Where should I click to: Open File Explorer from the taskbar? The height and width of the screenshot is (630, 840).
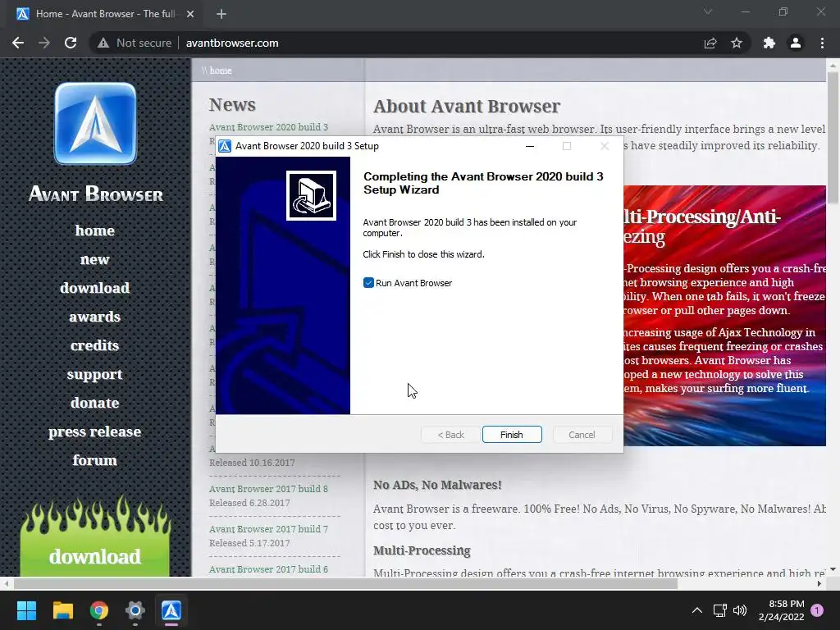(62, 610)
